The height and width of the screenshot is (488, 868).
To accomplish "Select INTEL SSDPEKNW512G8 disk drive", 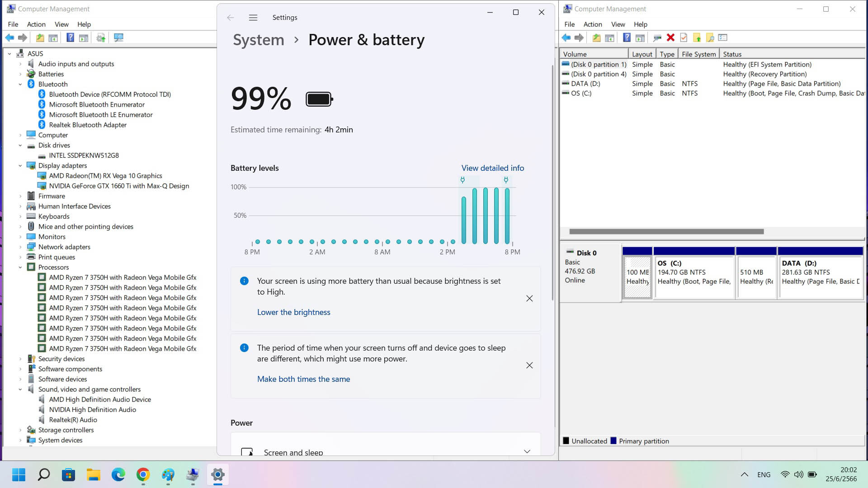I will 84,155.
